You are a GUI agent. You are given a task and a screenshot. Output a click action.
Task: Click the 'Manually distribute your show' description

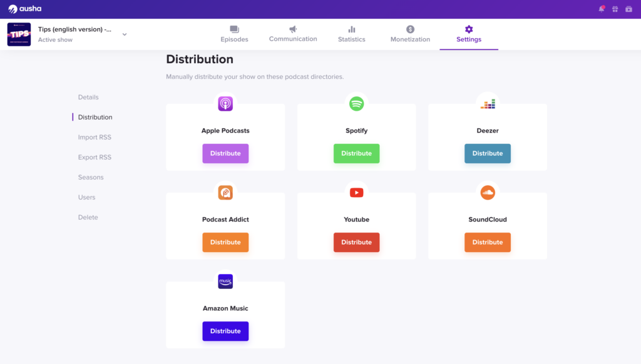pos(255,77)
